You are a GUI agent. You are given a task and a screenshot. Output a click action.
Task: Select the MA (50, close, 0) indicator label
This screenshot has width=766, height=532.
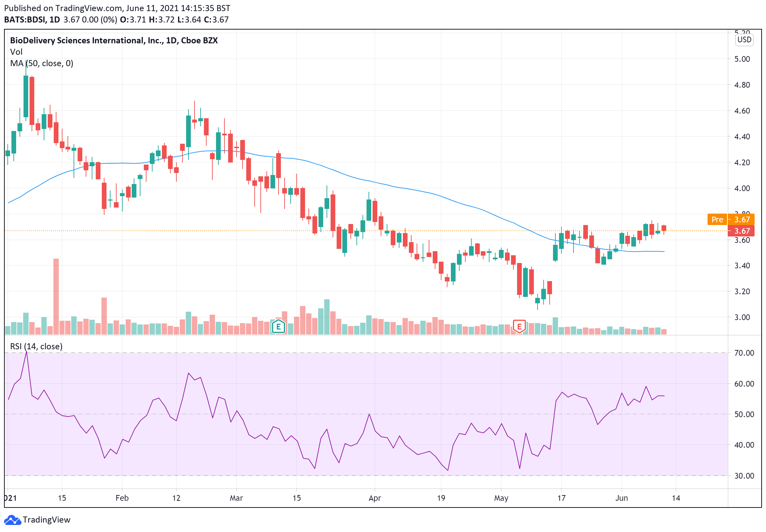42,63
